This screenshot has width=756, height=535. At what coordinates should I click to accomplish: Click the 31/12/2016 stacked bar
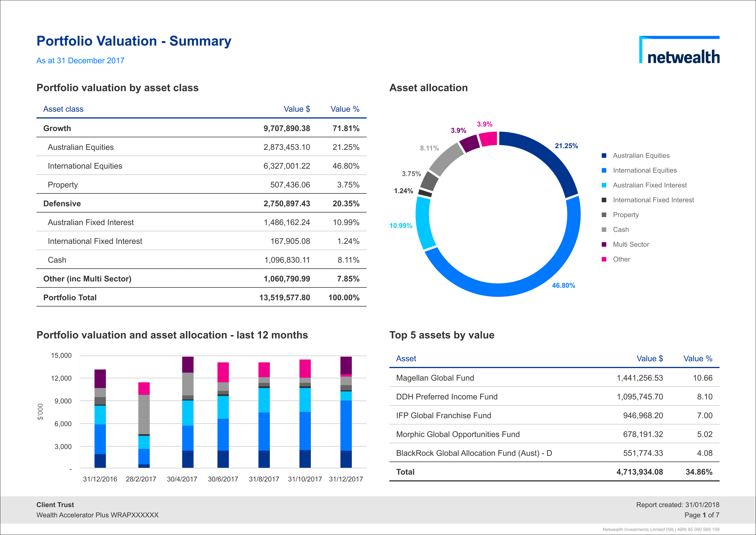coord(100,419)
